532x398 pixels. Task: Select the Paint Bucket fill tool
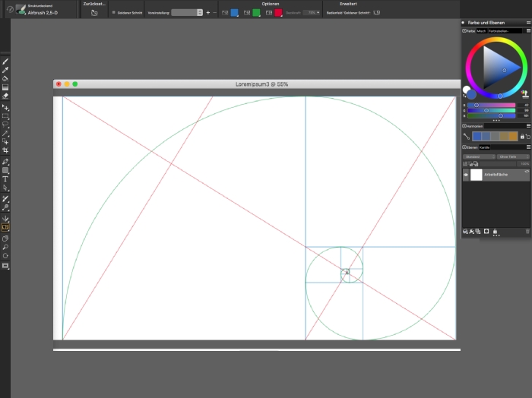(x=5, y=78)
